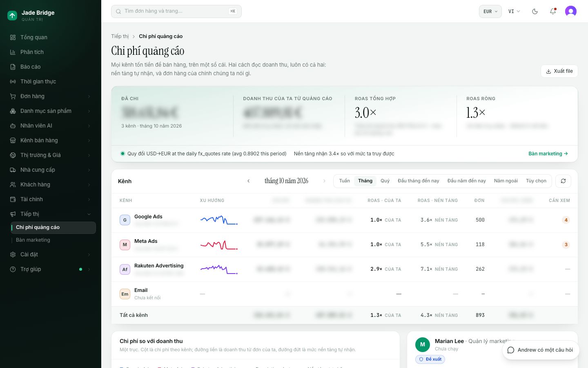Open EUR currency dropdown
Viewport: 588px width, 368px height.
pyautogui.click(x=490, y=11)
